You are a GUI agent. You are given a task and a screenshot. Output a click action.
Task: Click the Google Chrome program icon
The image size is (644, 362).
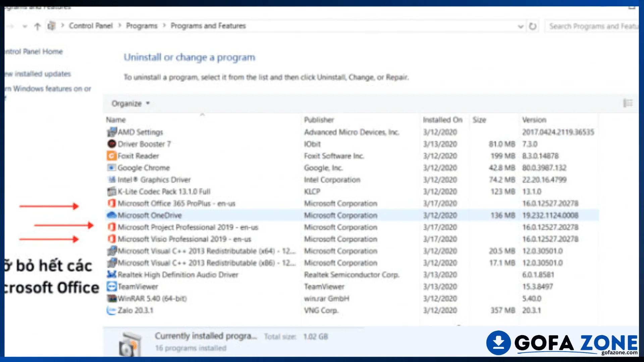point(112,168)
